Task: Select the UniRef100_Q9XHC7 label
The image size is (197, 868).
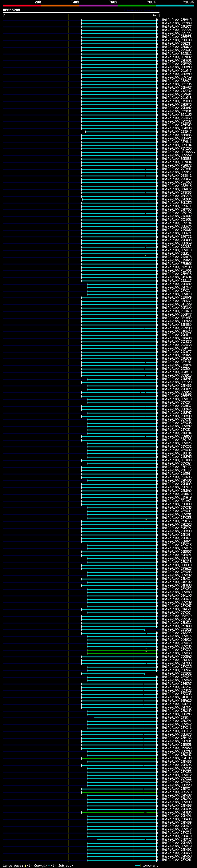Action: [x=177, y=406]
